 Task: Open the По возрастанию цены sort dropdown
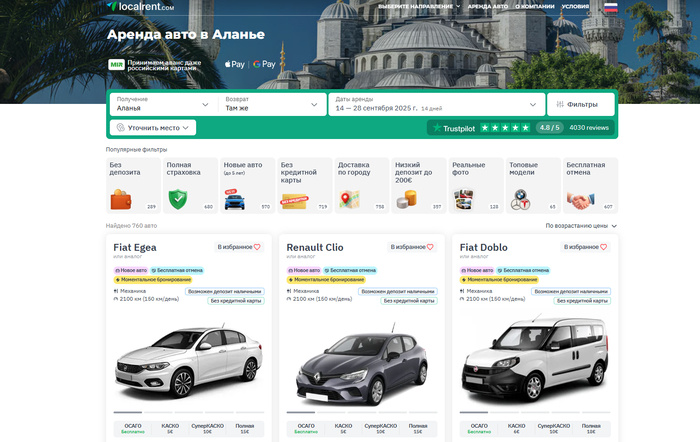tap(581, 226)
